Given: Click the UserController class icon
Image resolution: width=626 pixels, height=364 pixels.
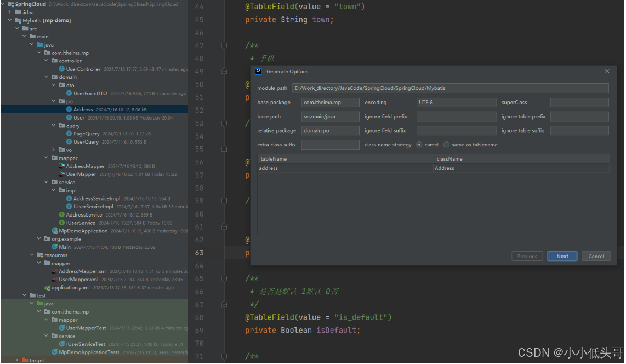Looking at the screenshot, I should pos(62,69).
